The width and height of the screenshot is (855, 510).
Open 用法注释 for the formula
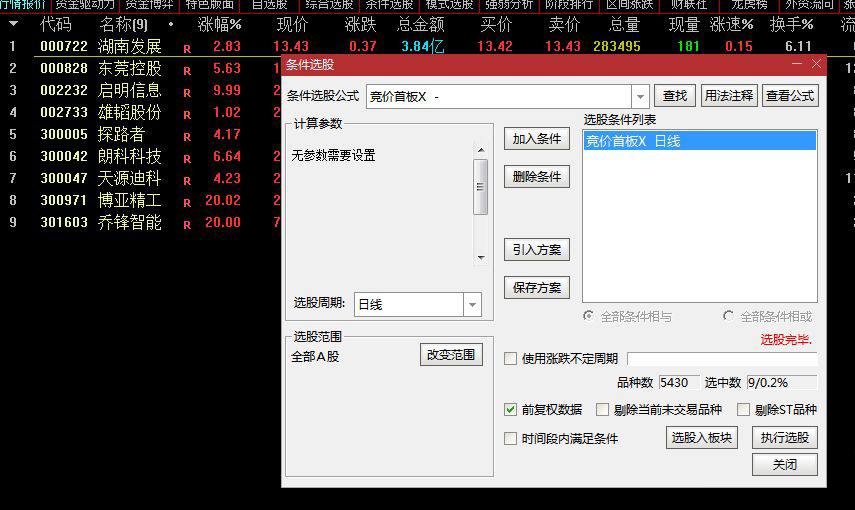pyautogui.click(x=728, y=95)
